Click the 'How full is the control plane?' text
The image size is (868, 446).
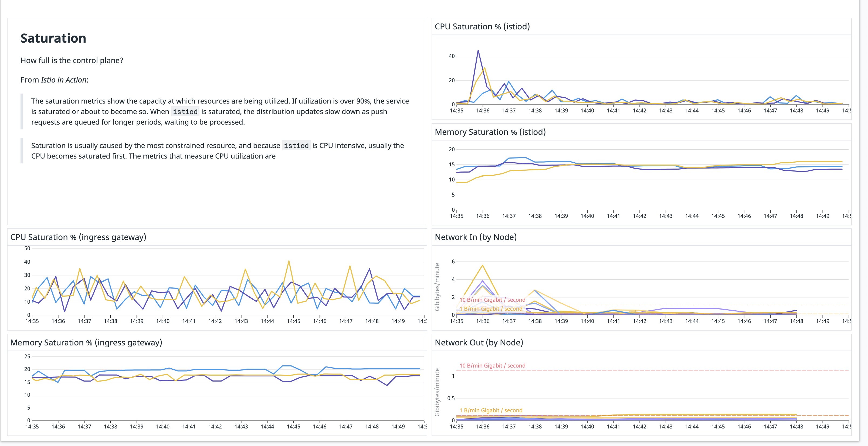(72, 61)
